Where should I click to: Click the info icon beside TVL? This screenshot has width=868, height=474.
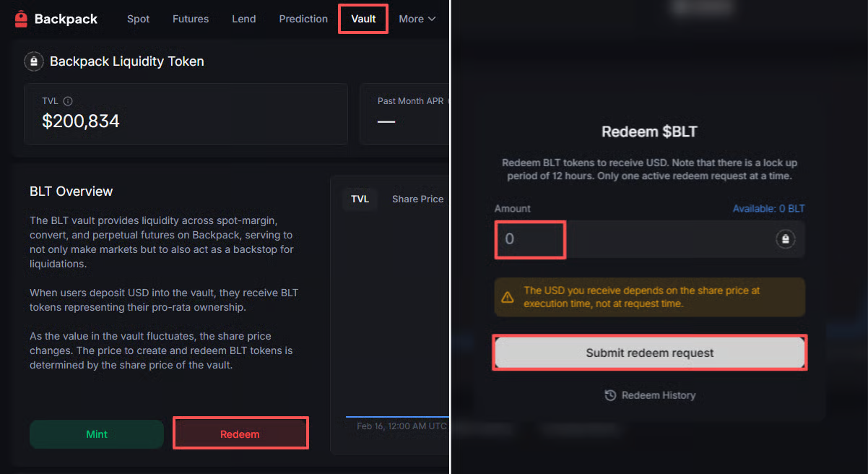(x=68, y=101)
